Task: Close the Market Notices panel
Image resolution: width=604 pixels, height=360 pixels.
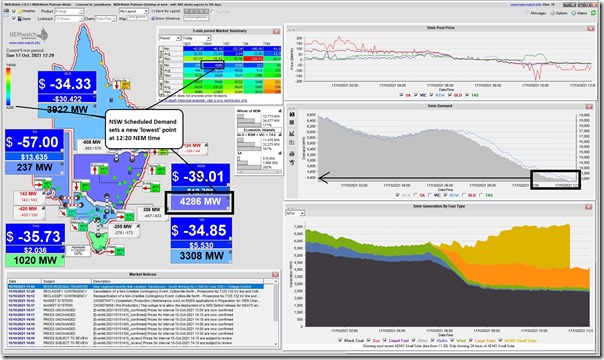Action: [275, 275]
